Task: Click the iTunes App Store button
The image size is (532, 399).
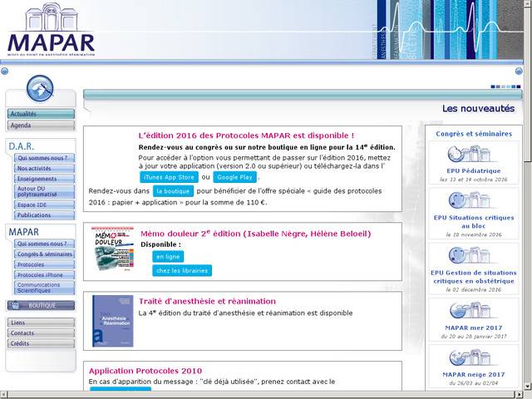Action: pos(169,177)
